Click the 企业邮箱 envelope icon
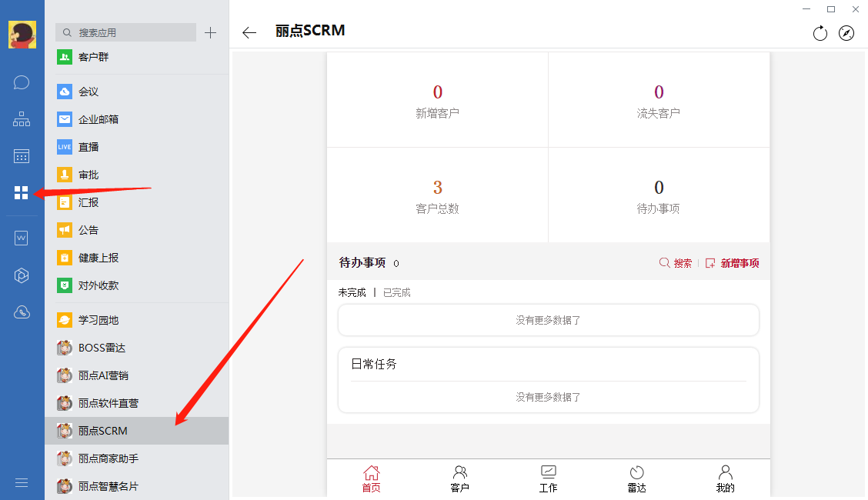The width and height of the screenshot is (868, 500). (65, 119)
